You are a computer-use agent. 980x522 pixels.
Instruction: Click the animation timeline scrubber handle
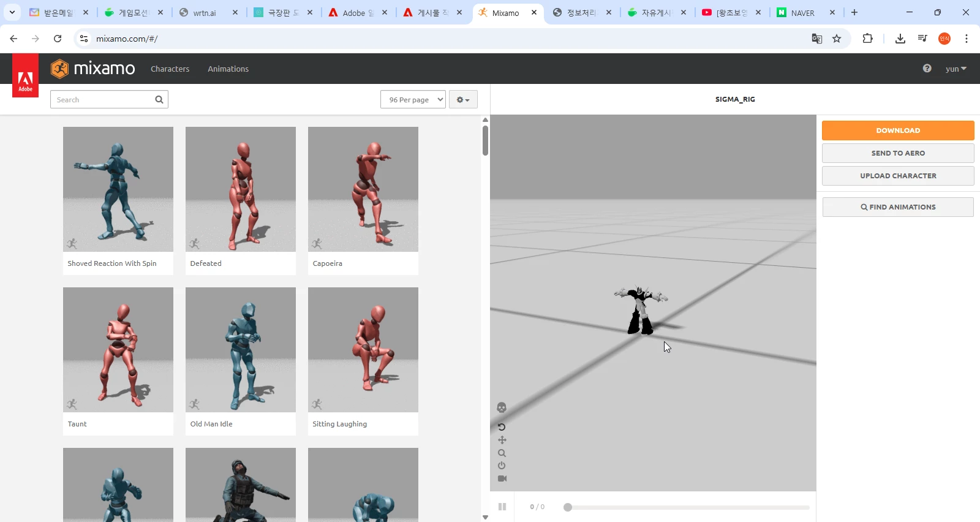(x=568, y=507)
